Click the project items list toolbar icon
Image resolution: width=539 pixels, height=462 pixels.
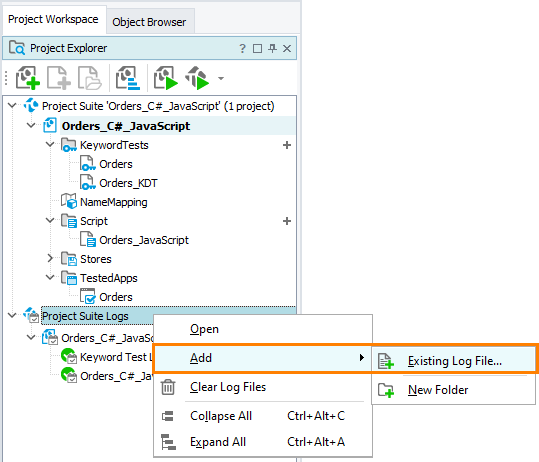[x=128, y=78]
